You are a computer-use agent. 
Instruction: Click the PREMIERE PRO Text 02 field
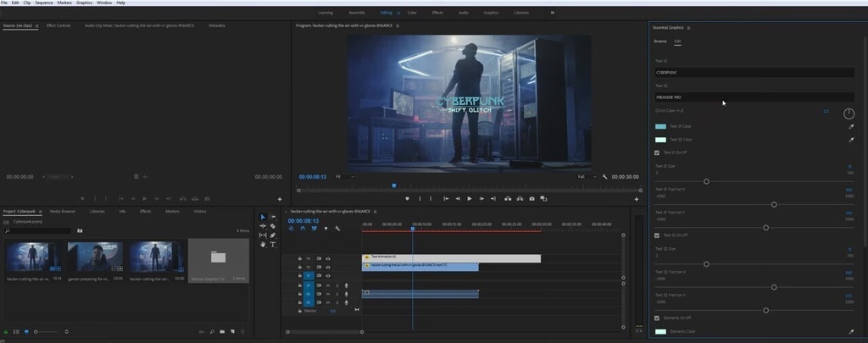754,97
